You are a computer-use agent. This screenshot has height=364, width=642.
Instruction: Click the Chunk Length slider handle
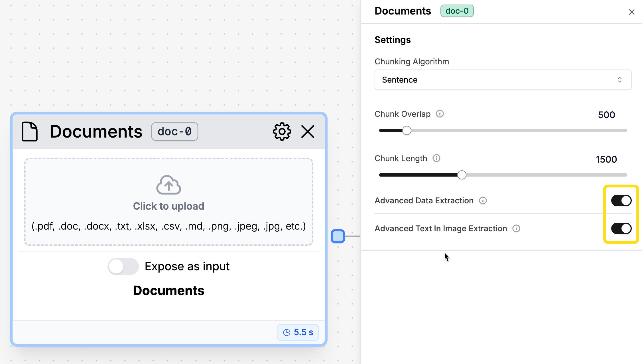[462, 175]
